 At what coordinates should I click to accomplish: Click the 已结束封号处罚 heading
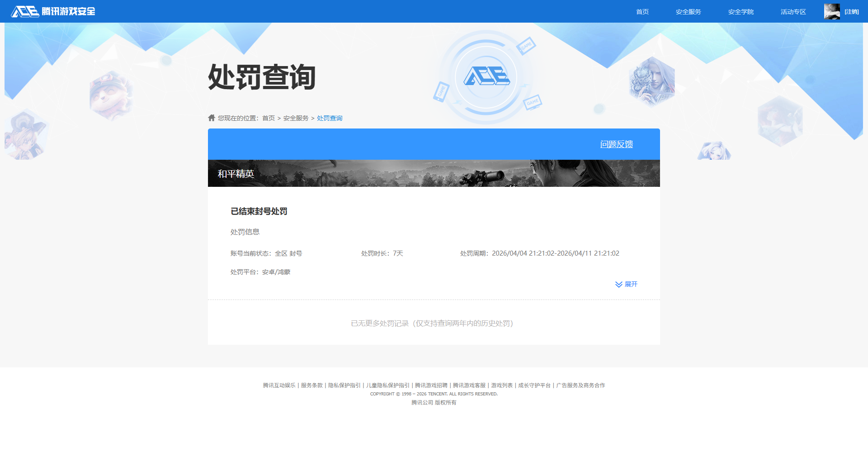pyautogui.click(x=259, y=211)
